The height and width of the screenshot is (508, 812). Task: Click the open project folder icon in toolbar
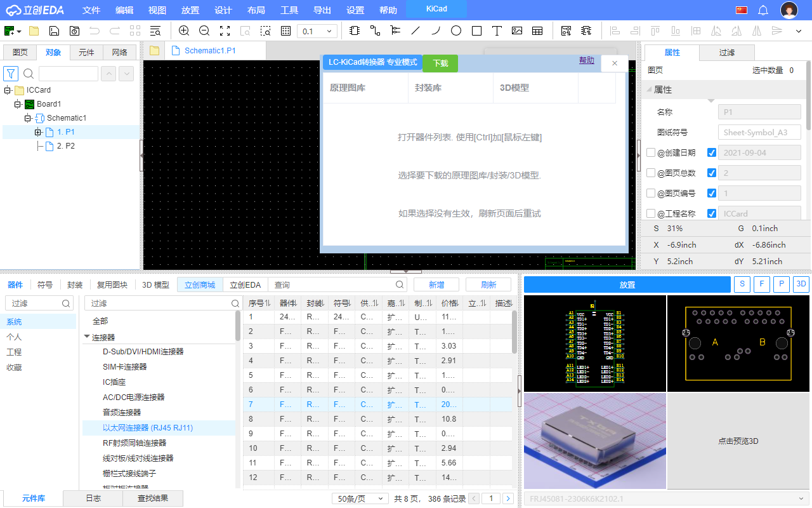34,30
